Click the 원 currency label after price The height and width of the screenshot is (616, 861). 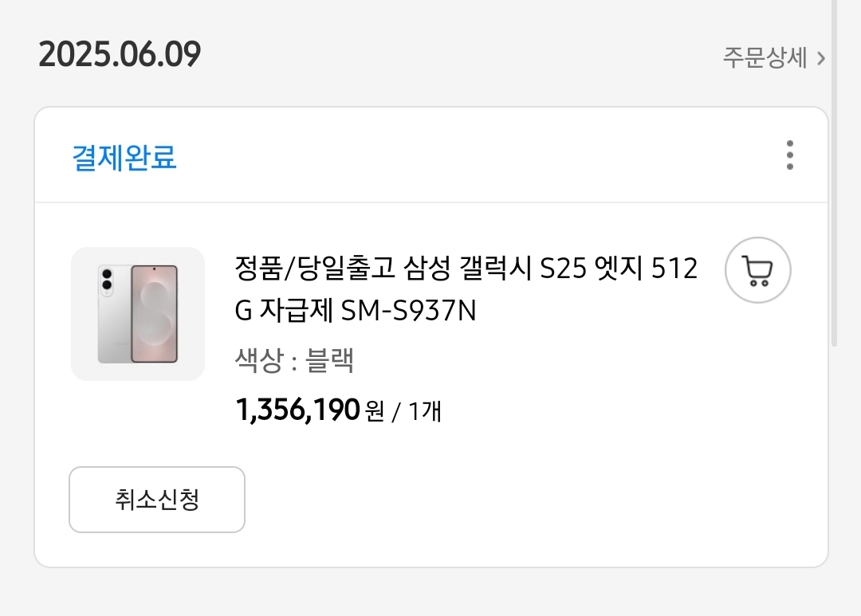[x=374, y=412]
